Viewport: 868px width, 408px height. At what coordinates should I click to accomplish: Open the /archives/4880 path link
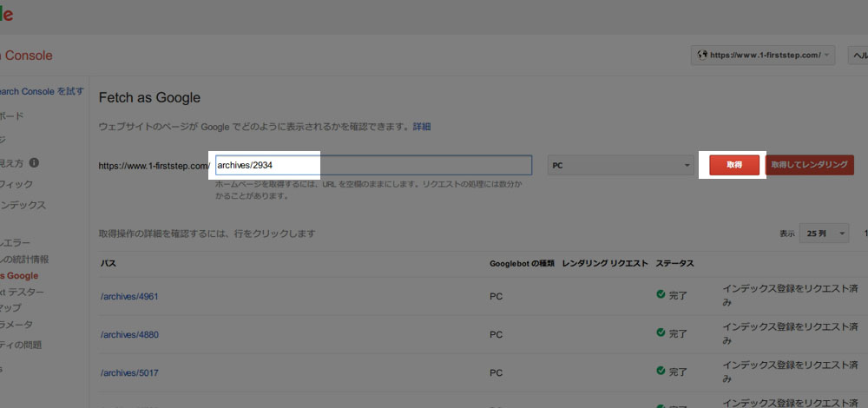(x=129, y=334)
